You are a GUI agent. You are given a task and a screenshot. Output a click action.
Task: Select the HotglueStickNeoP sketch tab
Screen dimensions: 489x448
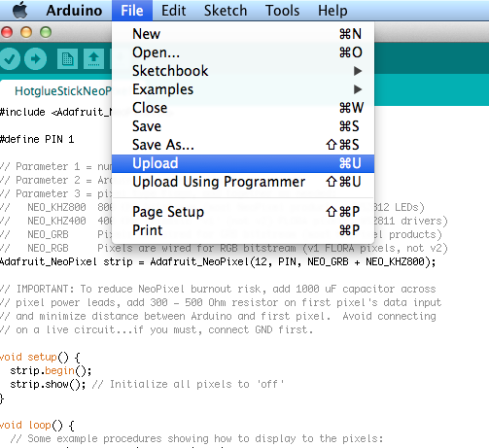pyautogui.click(x=63, y=91)
